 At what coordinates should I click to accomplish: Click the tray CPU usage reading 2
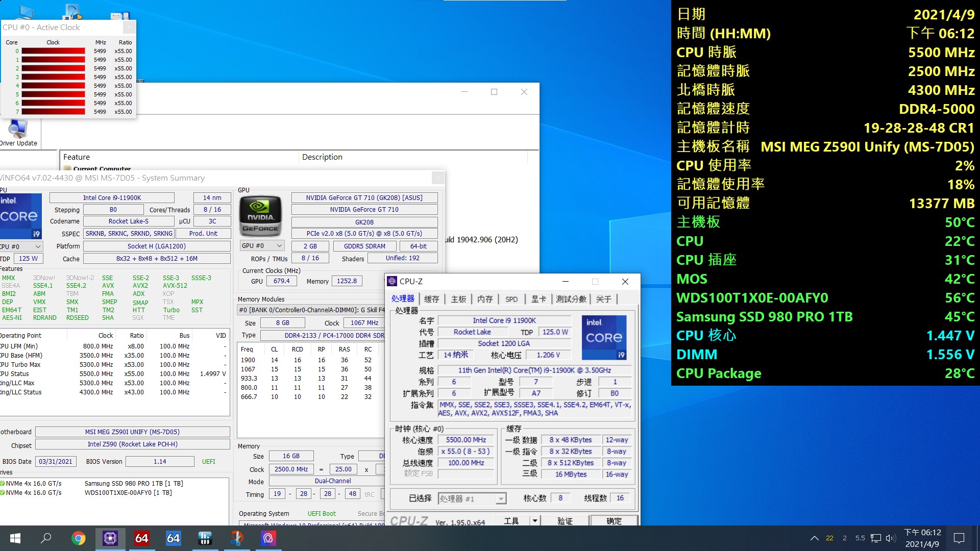point(845,538)
